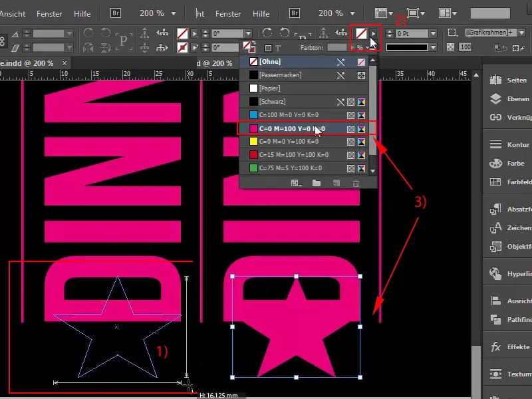This screenshot has height=399, width=532.
Task: Open the view options icon
Action: pos(380,13)
